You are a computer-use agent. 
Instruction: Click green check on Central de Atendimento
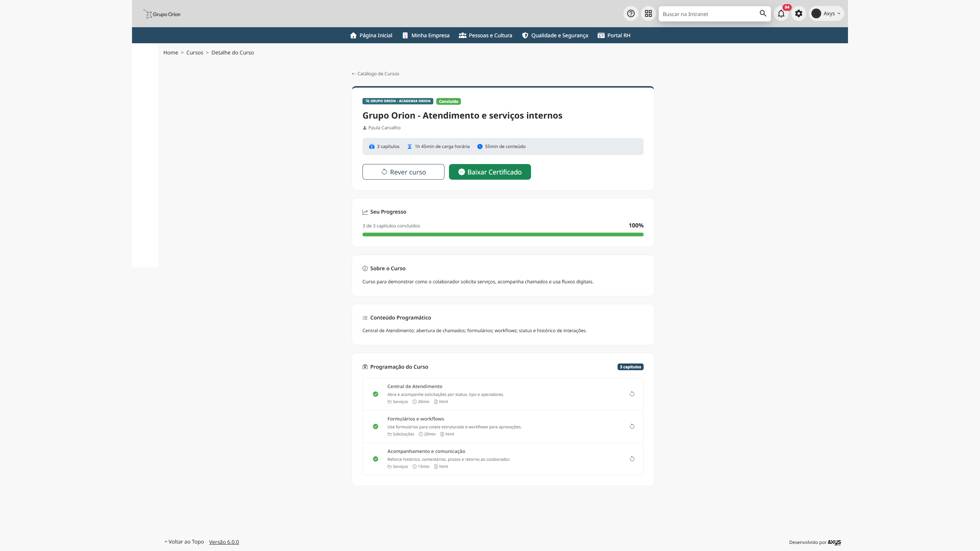(376, 394)
